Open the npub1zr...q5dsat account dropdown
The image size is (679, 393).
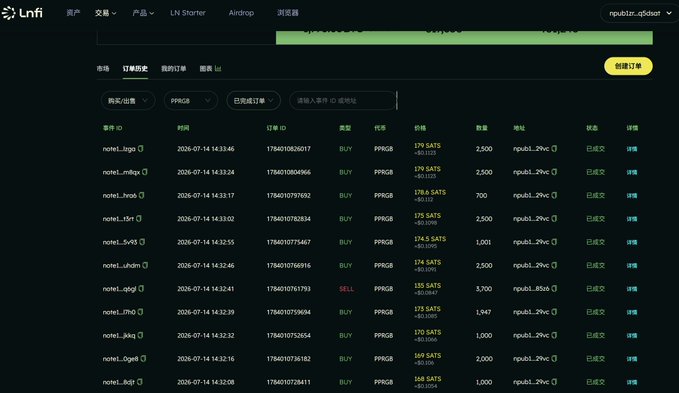[640, 13]
